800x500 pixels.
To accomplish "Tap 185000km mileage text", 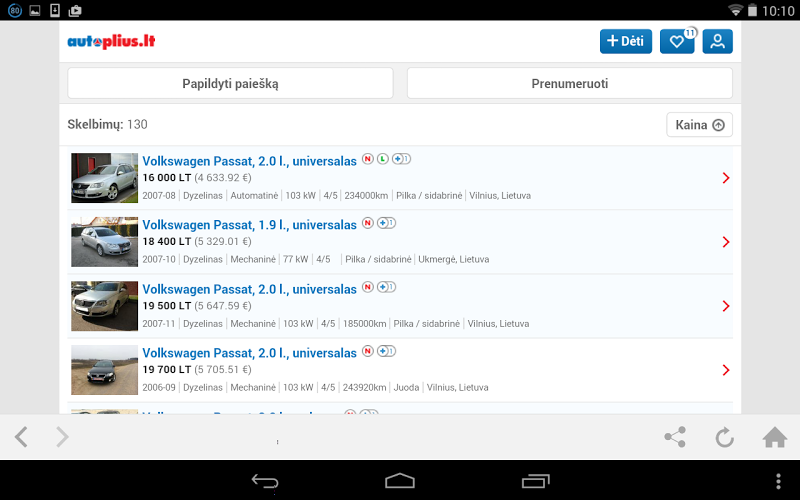I will coord(364,324).
